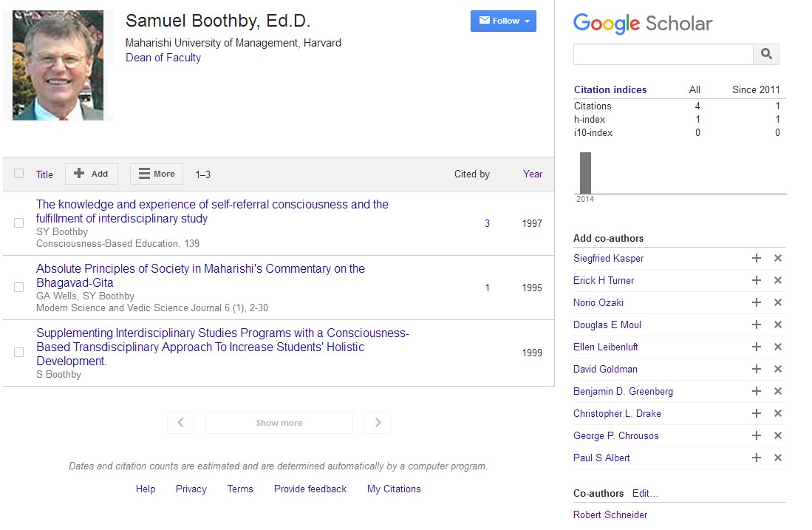
Task: Dismiss Christopher L. Drake suggestion
Action: tap(777, 413)
